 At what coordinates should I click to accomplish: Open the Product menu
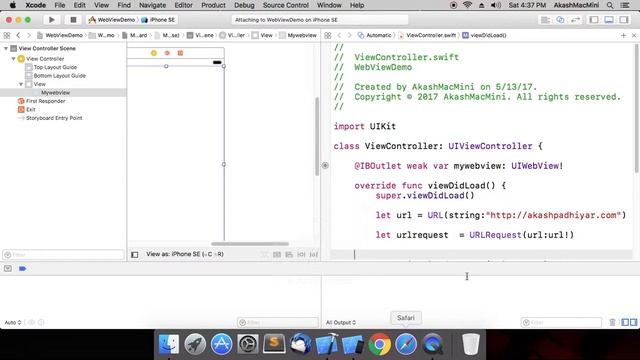[x=213, y=5]
